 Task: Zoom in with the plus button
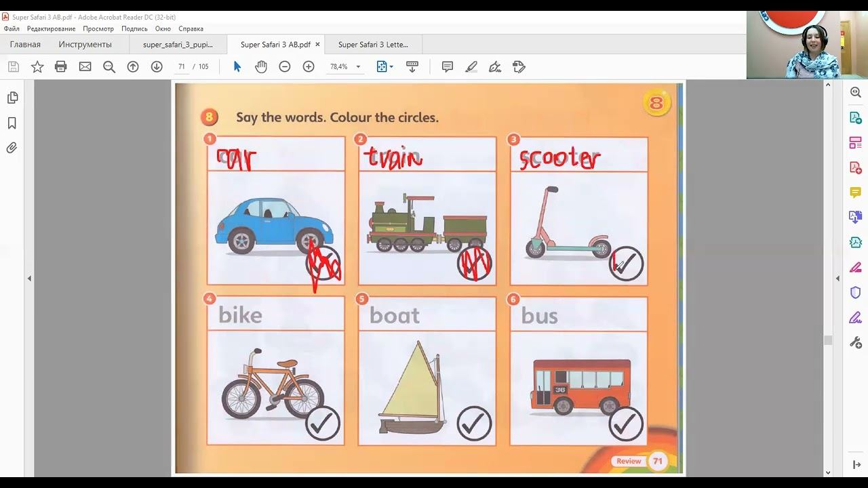click(309, 66)
